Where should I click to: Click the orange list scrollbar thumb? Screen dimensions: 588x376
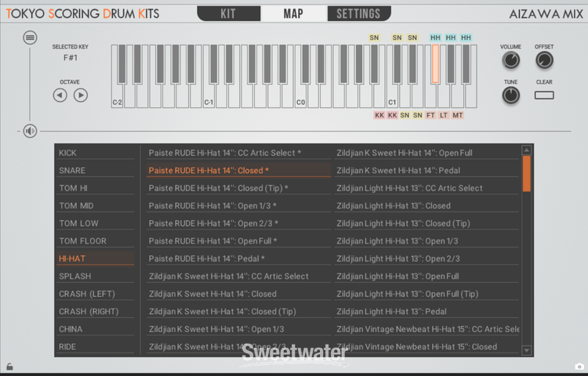click(x=527, y=173)
